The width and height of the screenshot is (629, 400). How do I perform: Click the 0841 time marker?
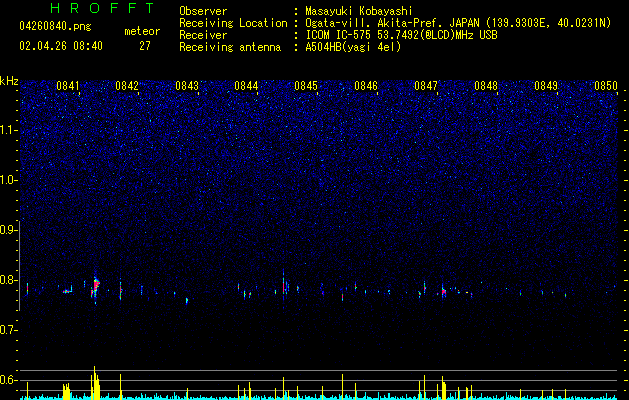point(67,86)
